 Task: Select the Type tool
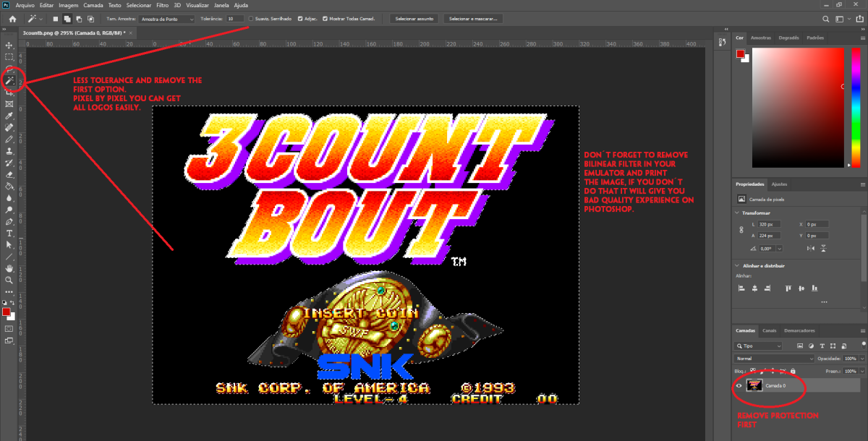click(x=9, y=233)
